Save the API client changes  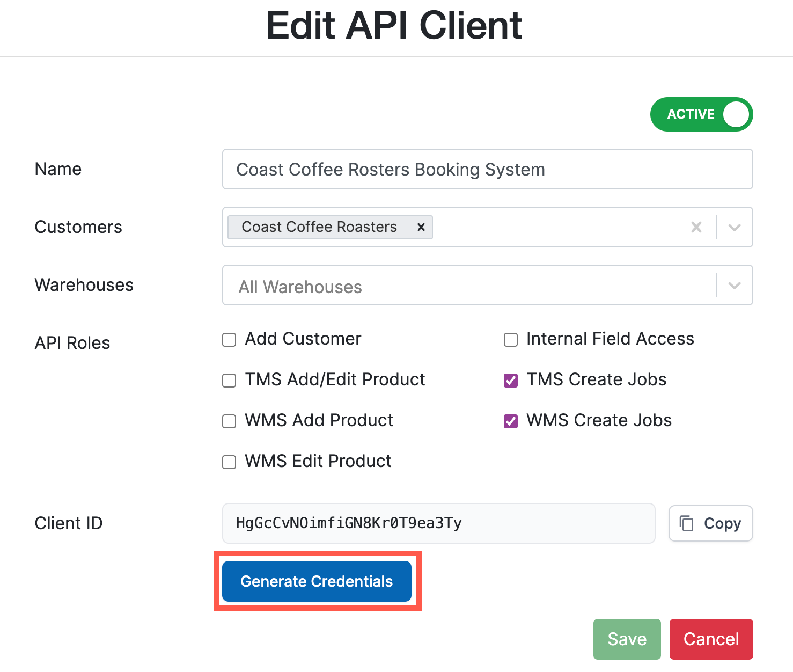point(627,639)
